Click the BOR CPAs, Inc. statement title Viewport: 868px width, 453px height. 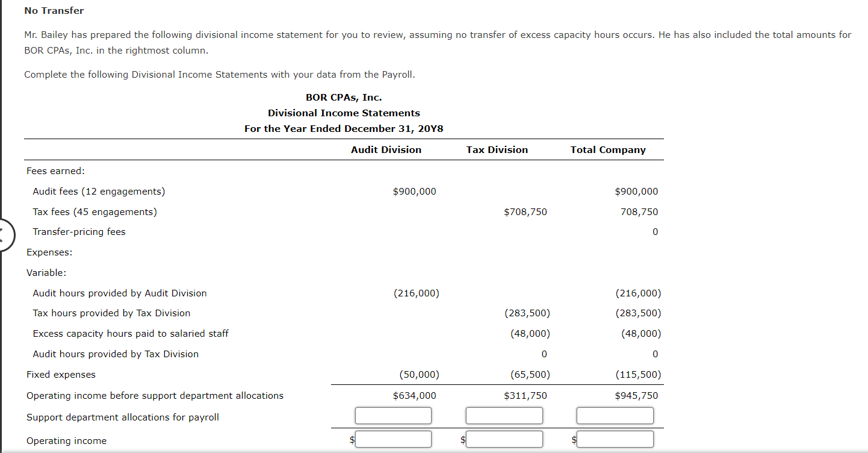(x=344, y=97)
